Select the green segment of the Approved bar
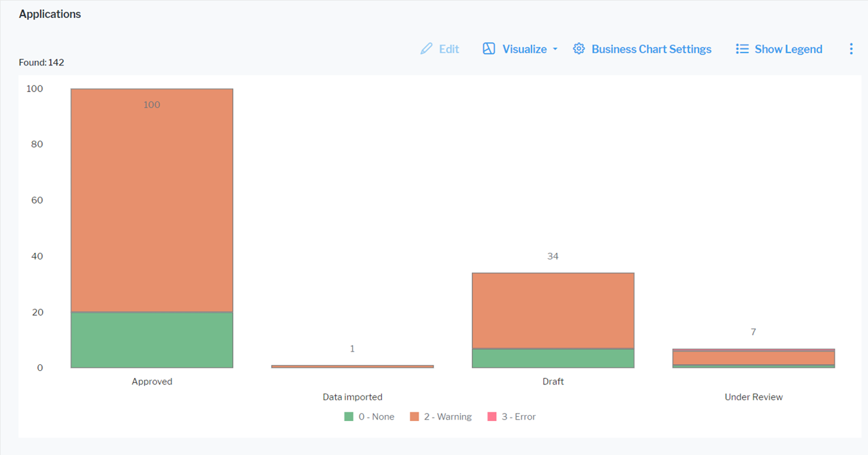Screen dimensions: 868x455 pyautogui.click(x=152, y=339)
